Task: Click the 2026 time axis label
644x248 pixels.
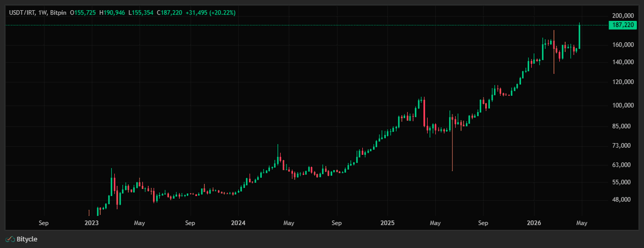Action: tap(534, 222)
